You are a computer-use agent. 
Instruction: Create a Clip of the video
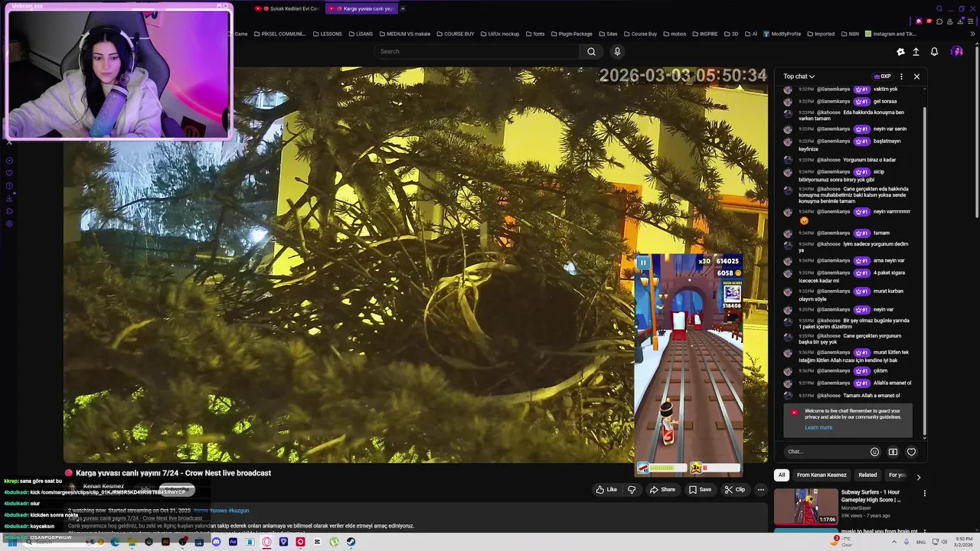click(734, 490)
